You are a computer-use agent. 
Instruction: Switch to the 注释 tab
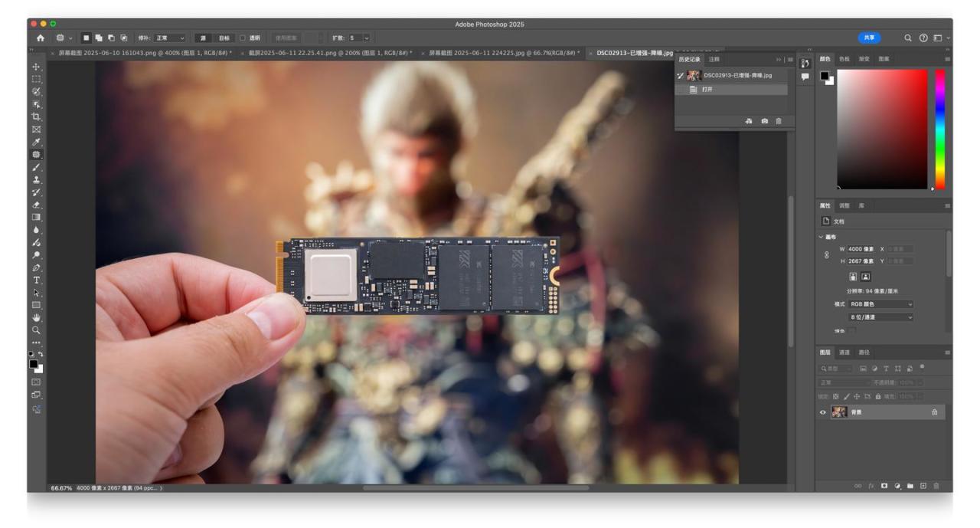(x=714, y=59)
